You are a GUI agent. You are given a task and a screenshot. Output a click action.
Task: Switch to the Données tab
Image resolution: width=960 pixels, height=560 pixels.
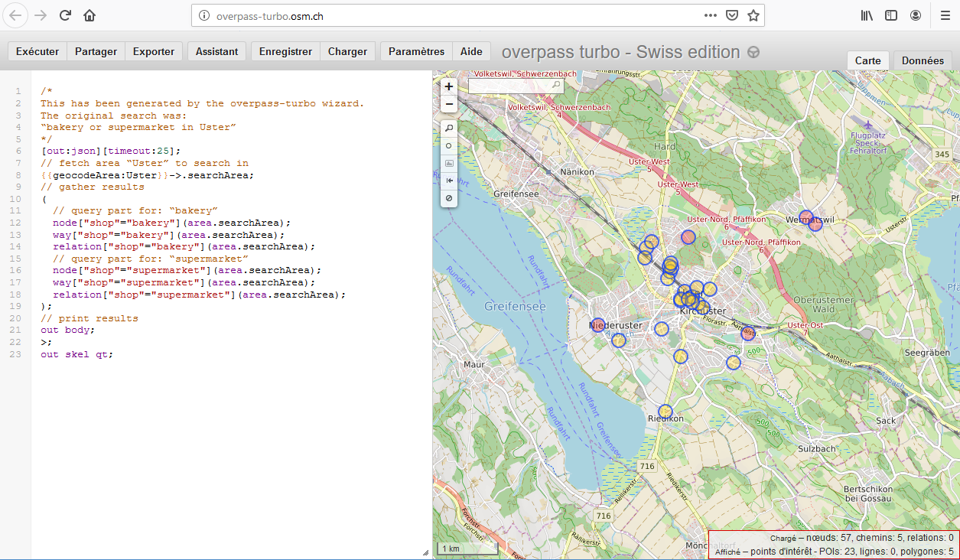923,60
